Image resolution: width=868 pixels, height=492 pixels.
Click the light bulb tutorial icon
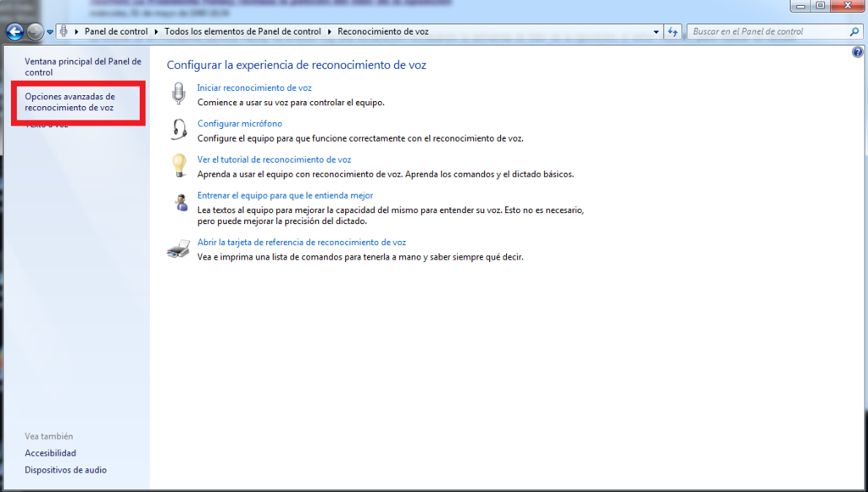pyautogui.click(x=178, y=165)
